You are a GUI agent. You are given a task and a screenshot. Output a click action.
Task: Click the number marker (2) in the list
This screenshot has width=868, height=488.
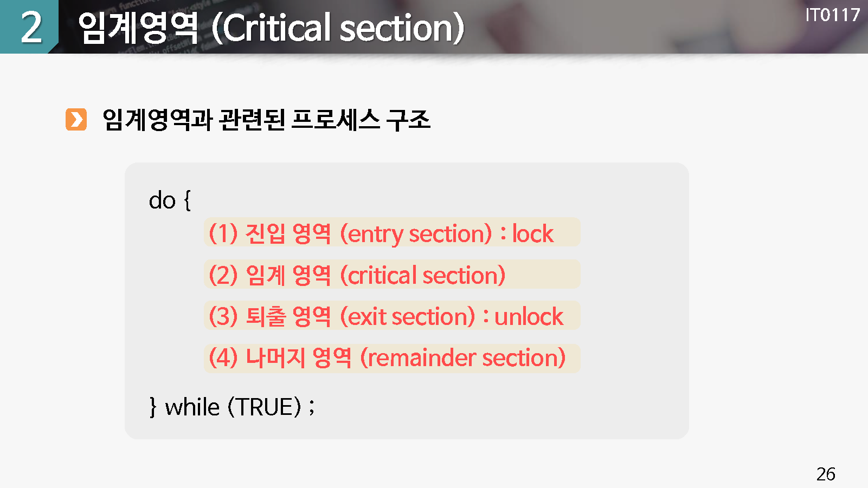coord(223,275)
